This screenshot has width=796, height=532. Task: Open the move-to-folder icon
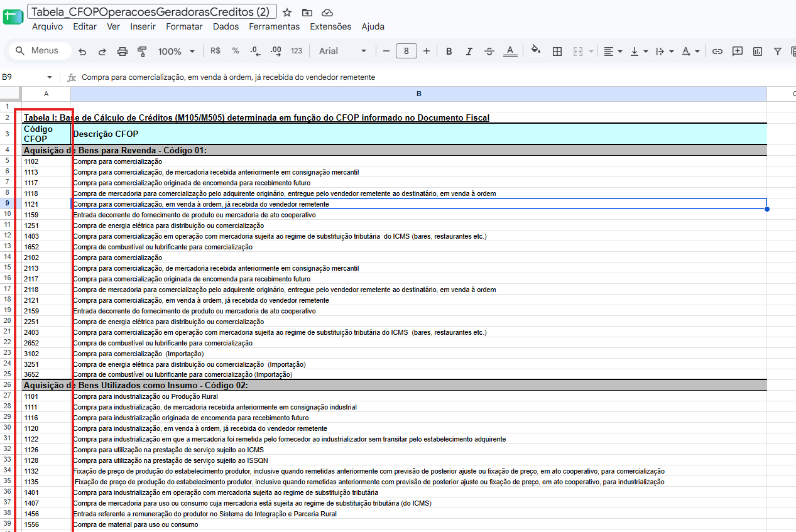pyautogui.click(x=307, y=12)
